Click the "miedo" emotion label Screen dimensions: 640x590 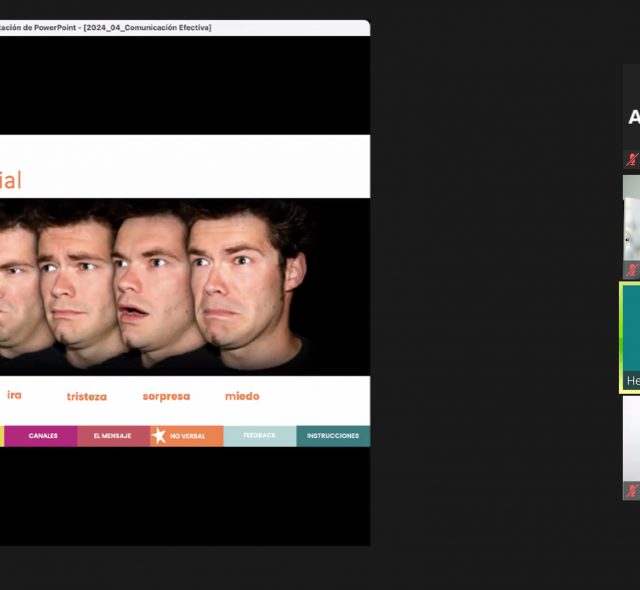242,396
